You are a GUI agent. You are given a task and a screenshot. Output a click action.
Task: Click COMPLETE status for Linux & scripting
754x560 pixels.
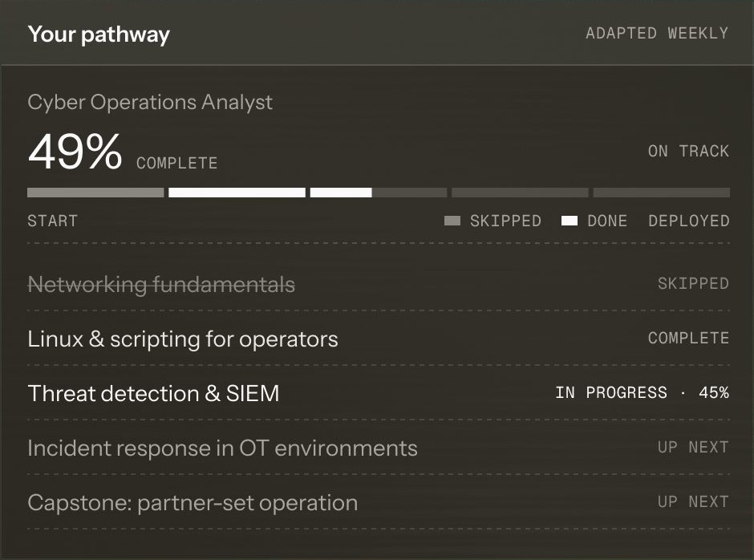coord(688,339)
